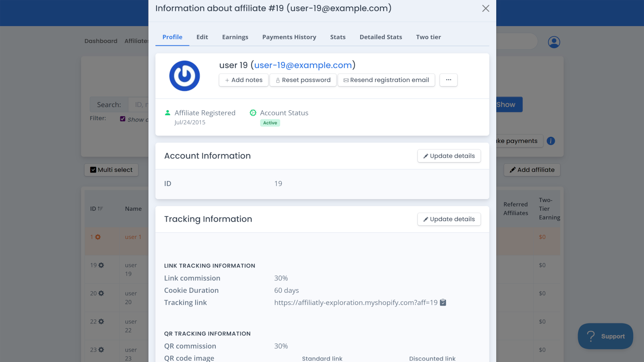Switch to the Earnings tab

tap(235, 37)
